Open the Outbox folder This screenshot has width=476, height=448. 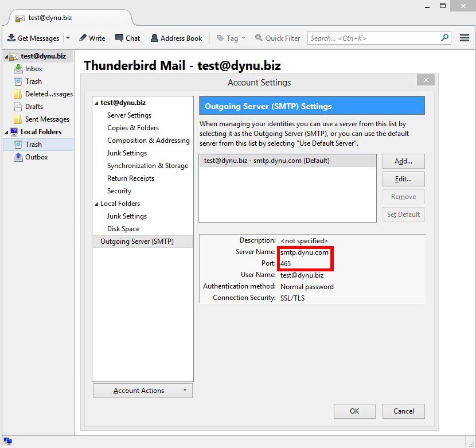(37, 157)
